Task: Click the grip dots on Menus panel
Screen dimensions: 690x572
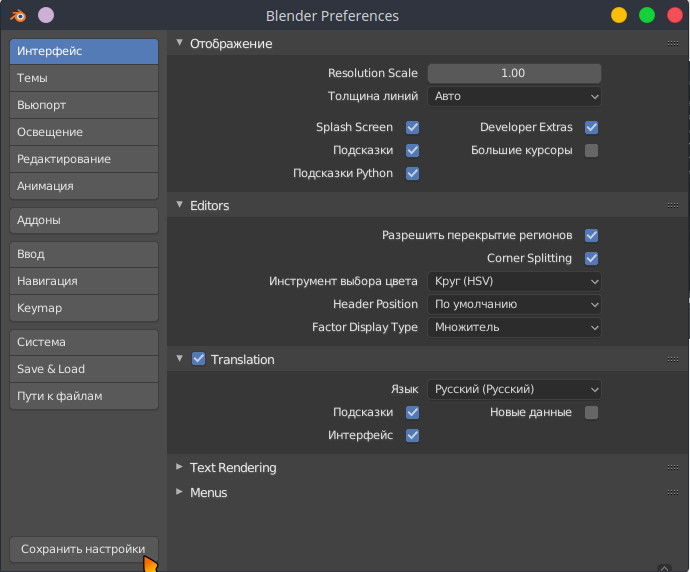Action: (672, 492)
